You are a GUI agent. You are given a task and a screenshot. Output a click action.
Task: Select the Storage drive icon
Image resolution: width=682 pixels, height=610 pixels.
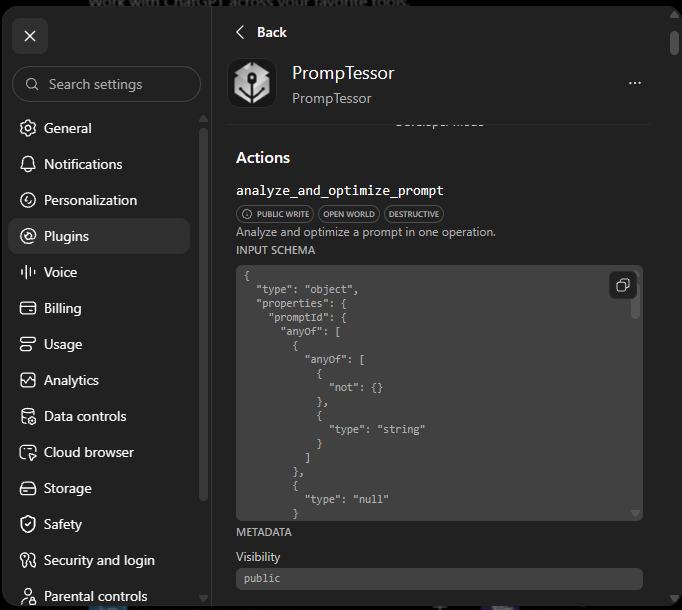28,488
